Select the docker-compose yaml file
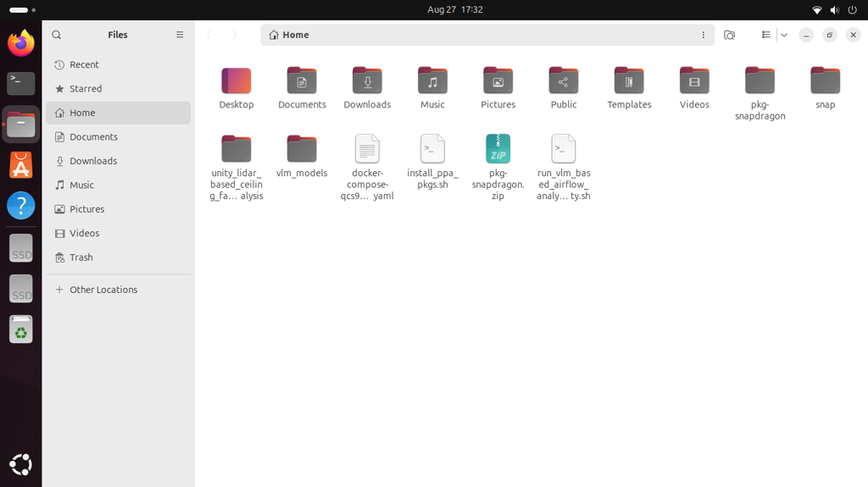This screenshot has width=868, height=487. pos(367,149)
